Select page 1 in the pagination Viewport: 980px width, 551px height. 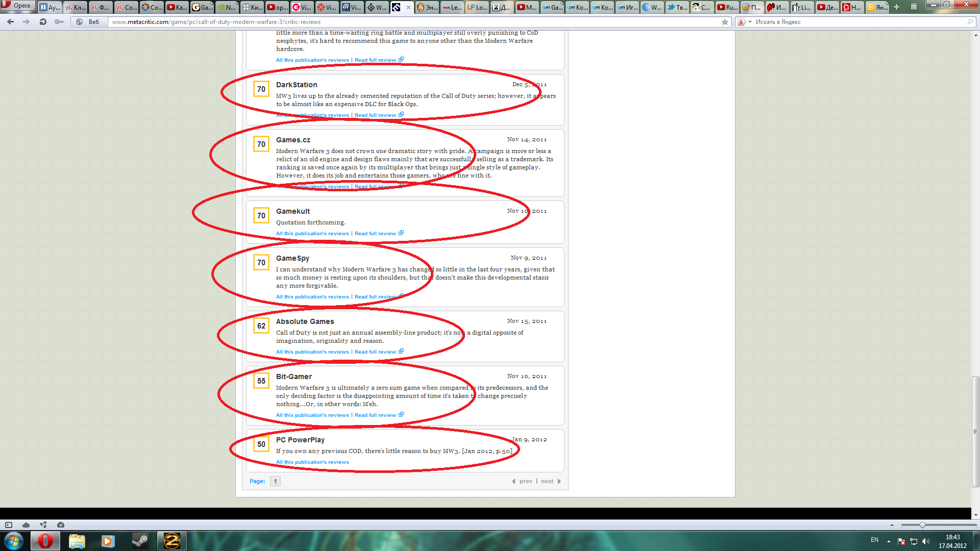click(x=275, y=481)
